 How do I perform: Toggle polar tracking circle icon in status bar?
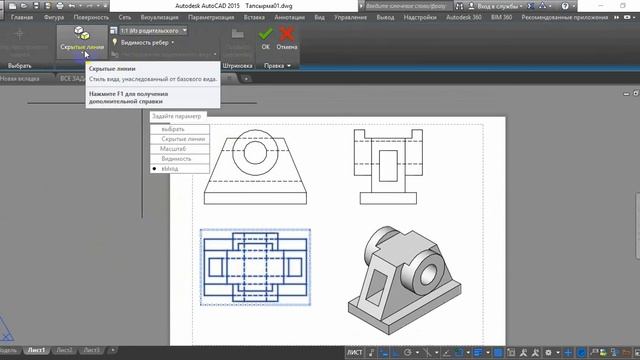[x=408, y=352]
